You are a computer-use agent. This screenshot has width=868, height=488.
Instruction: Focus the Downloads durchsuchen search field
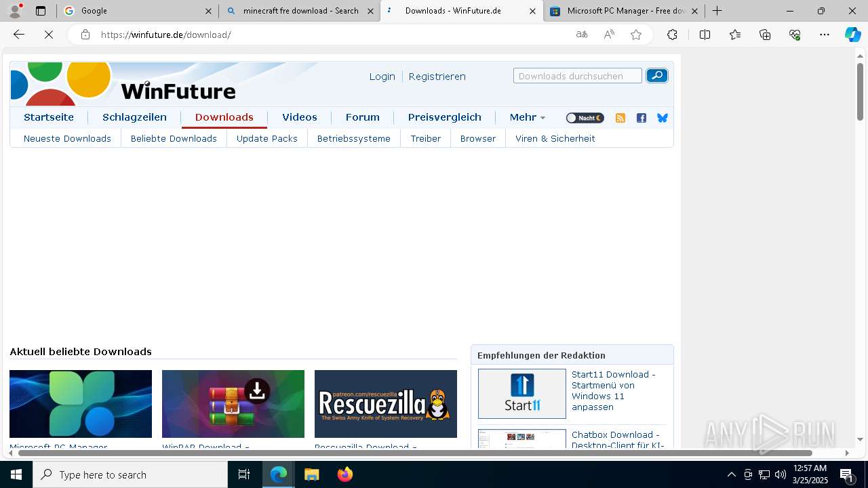point(578,76)
